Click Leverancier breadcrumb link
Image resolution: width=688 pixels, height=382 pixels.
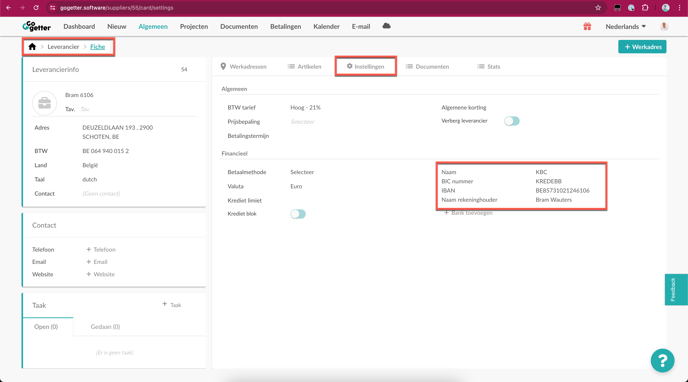[x=63, y=46]
